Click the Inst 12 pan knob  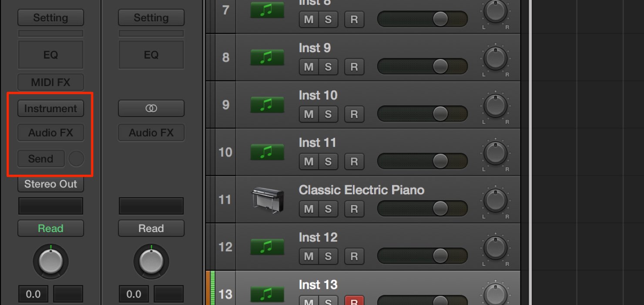(495, 248)
